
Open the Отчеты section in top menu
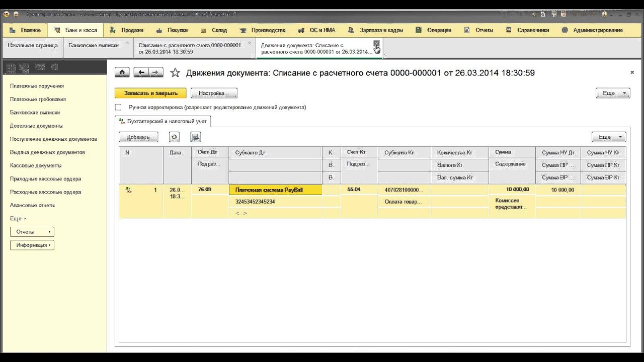point(478,30)
